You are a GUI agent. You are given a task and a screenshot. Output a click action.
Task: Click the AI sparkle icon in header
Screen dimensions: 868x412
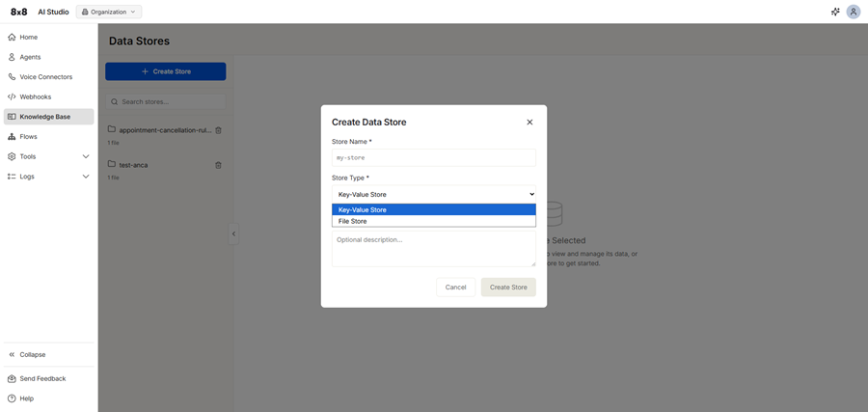(835, 12)
